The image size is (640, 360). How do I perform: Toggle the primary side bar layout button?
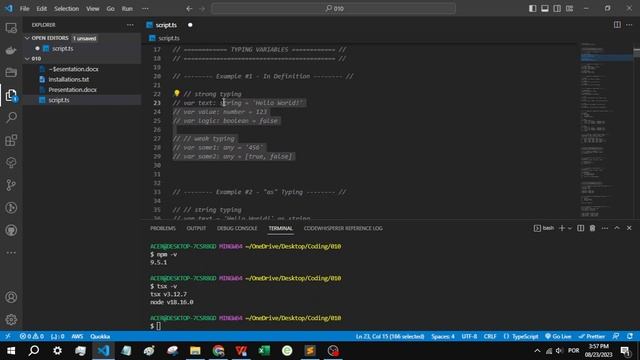tap(533, 8)
